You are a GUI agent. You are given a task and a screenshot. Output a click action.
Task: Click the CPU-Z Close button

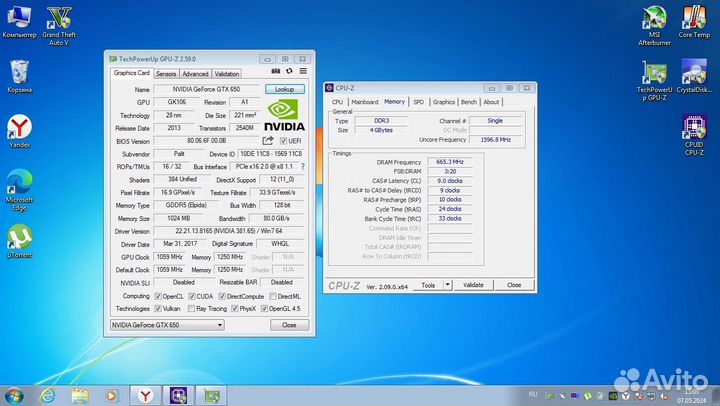[514, 285]
